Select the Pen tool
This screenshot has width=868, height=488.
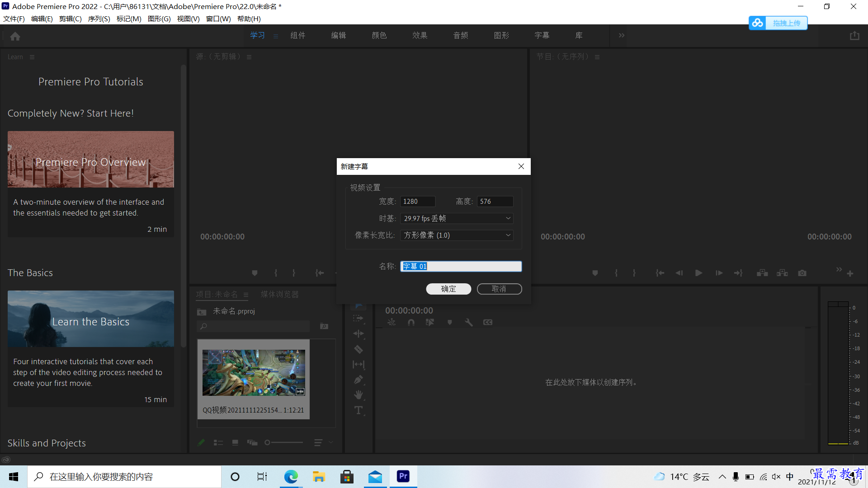point(358,380)
